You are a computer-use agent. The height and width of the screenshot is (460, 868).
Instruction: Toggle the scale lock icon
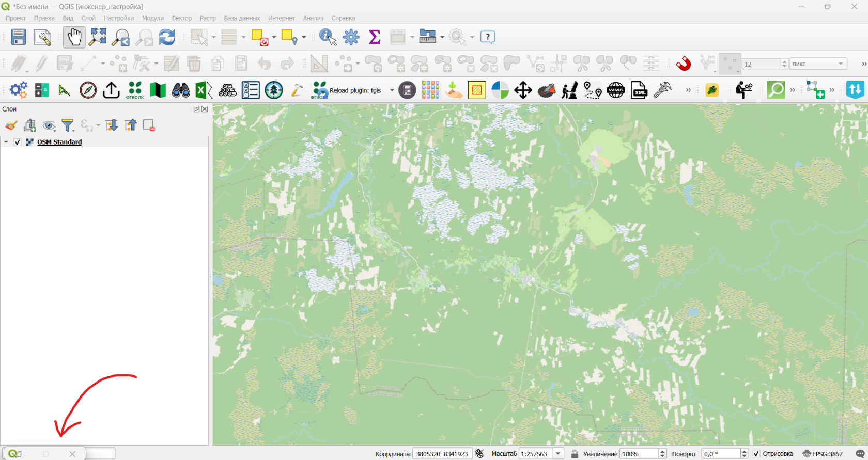tap(575, 454)
